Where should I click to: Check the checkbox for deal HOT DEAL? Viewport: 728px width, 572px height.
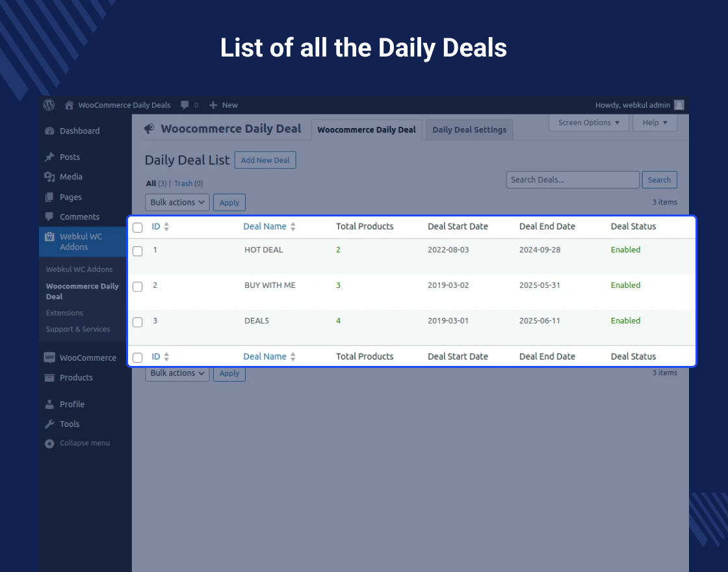pos(137,251)
